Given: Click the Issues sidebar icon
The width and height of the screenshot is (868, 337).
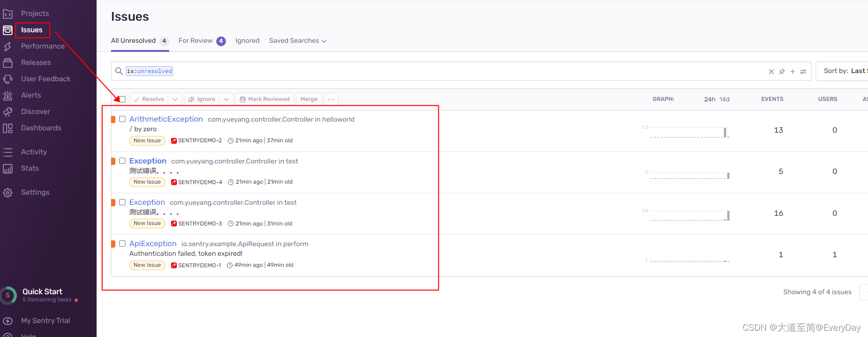Looking at the screenshot, I should tap(8, 30).
